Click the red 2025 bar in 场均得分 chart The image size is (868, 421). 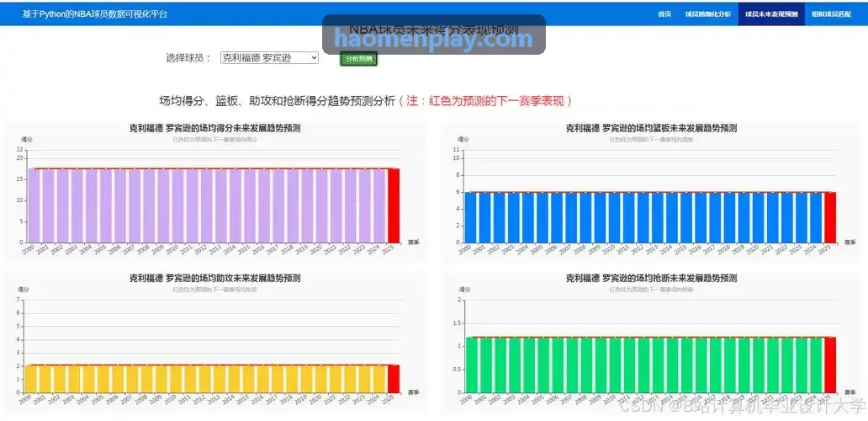pyautogui.click(x=393, y=205)
